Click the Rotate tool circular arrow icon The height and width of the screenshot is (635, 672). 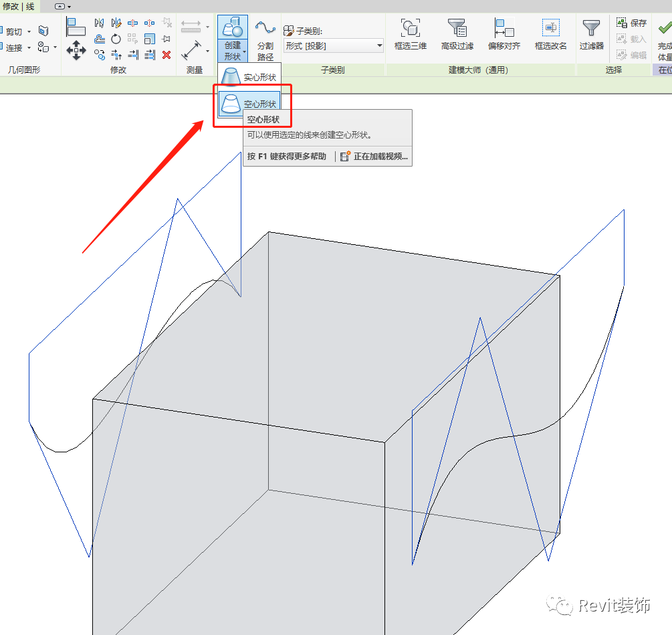coord(116,39)
